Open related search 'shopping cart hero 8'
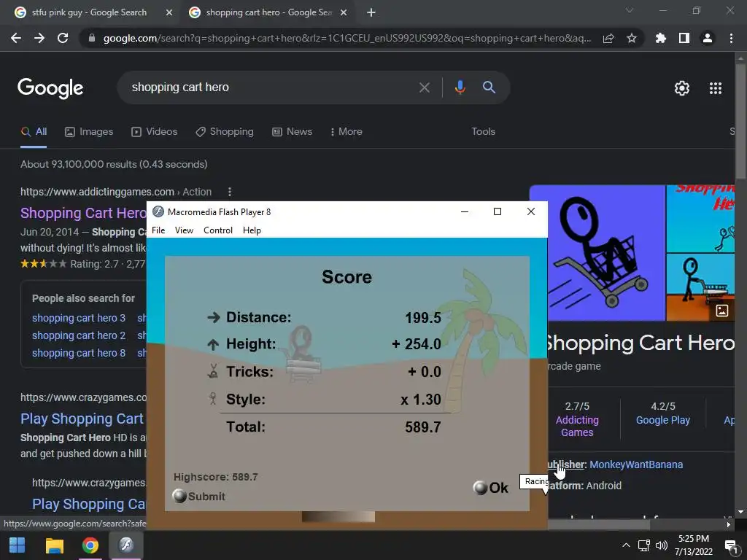 point(79,354)
